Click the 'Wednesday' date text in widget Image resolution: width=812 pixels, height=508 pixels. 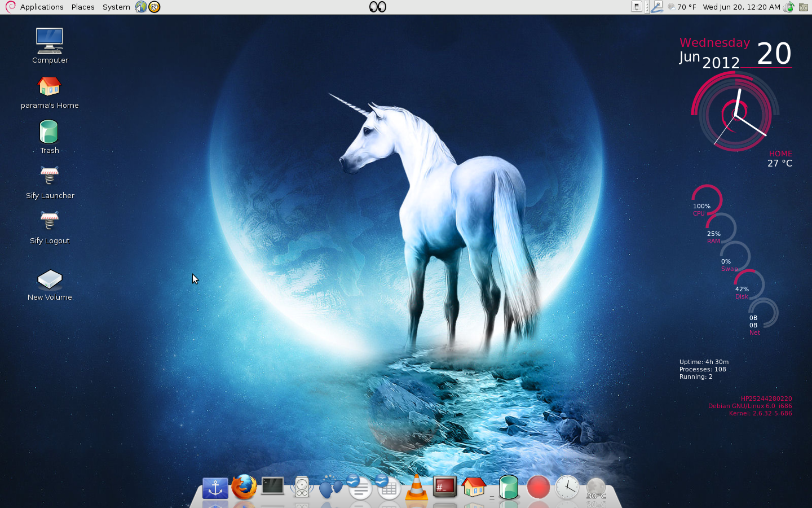click(714, 43)
